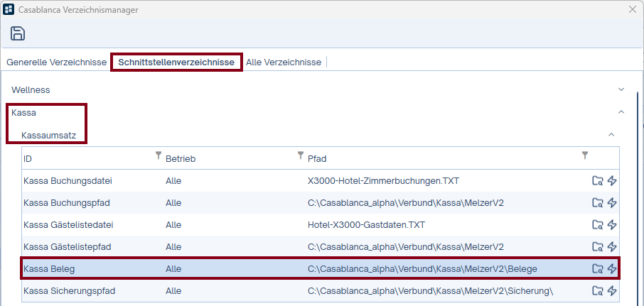
Task: Click the Kassaumsatz subgroup header
Action: coord(49,135)
